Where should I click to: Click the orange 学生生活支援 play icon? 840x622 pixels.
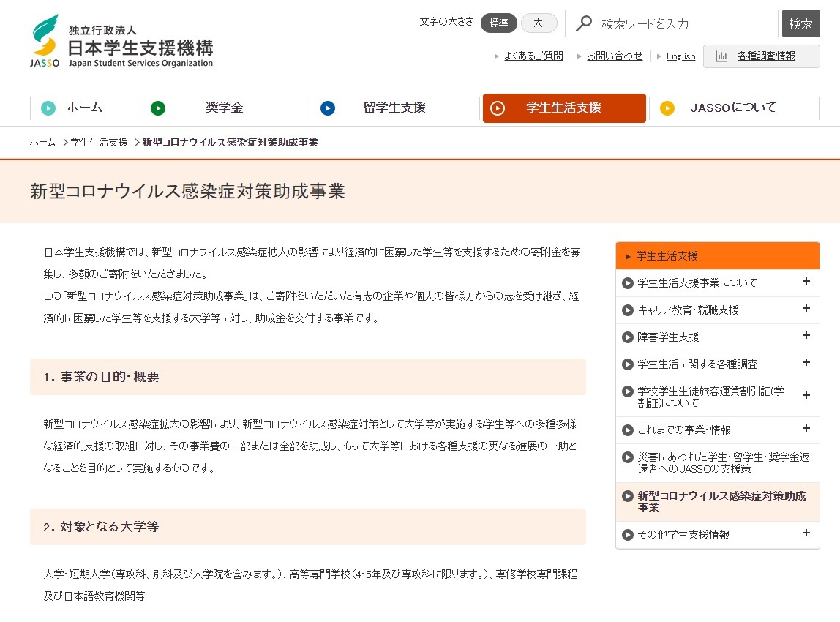(498, 108)
